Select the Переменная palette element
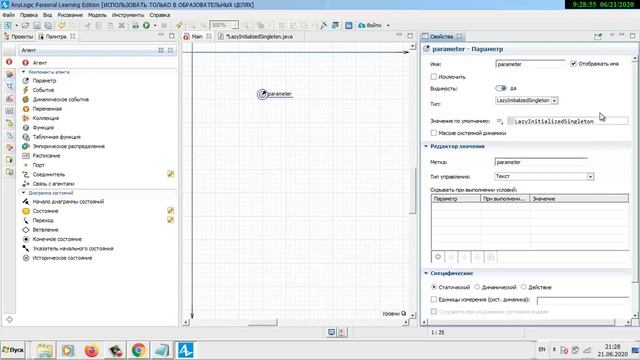This screenshot has height=360, width=640. click(x=47, y=109)
